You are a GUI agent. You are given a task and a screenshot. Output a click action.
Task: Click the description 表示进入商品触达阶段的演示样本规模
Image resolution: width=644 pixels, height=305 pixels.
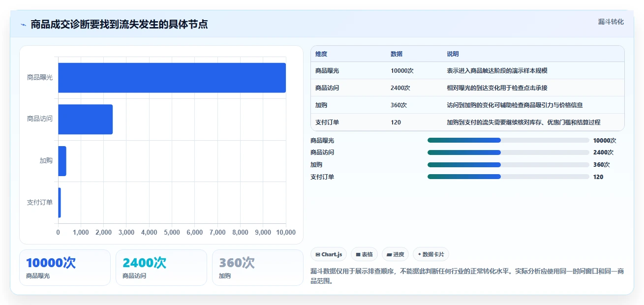(x=497, y=71)
